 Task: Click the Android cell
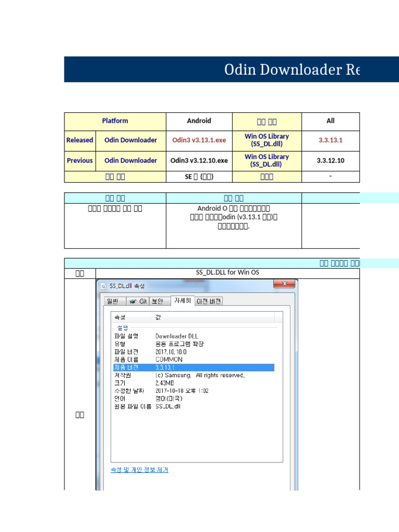click(x=199, y=121)
